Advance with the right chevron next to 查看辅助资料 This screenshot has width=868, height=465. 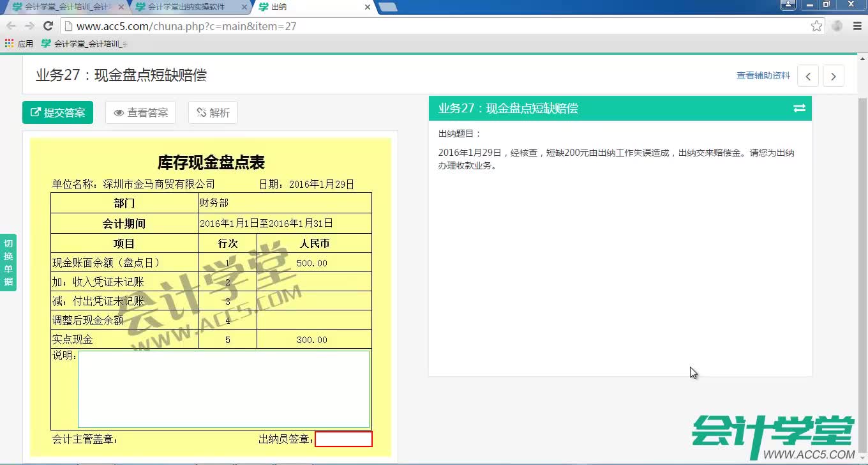tap(834, 75)
